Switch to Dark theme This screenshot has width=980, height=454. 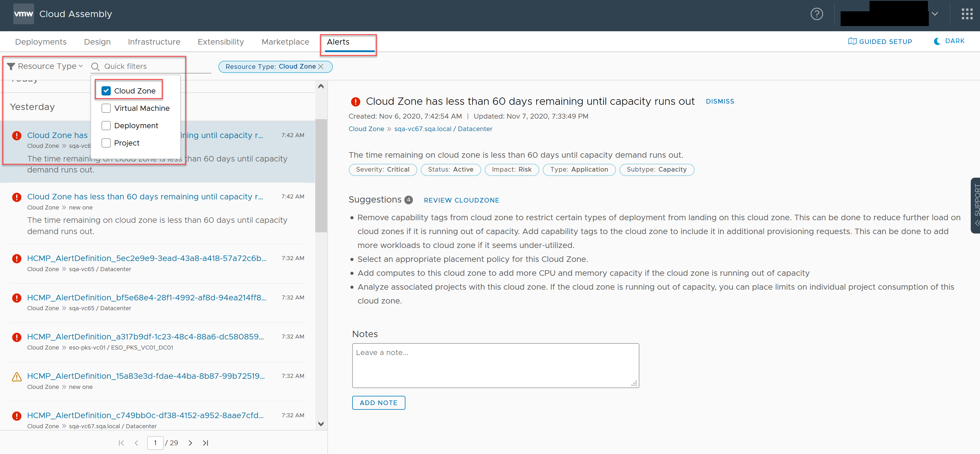[949, 41]
